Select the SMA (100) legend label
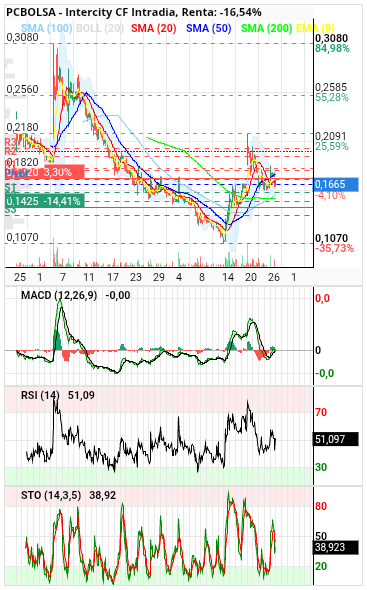 pyautogui.click(x=47, y=28)
